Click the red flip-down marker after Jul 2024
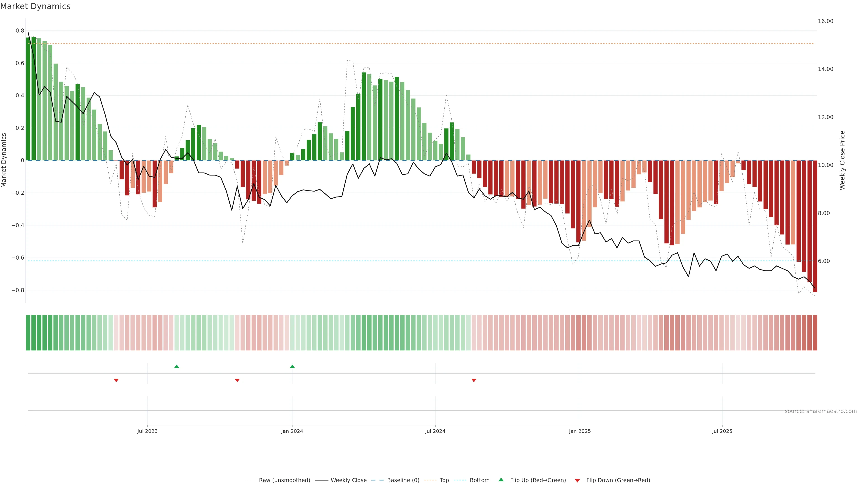Screen dimensions: 868x488 (x=474, y=380)
